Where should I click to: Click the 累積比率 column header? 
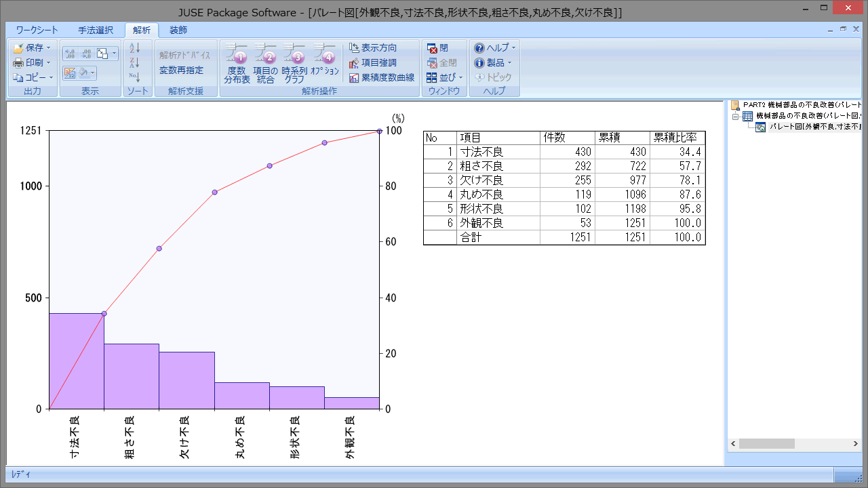tap(677, 138)
